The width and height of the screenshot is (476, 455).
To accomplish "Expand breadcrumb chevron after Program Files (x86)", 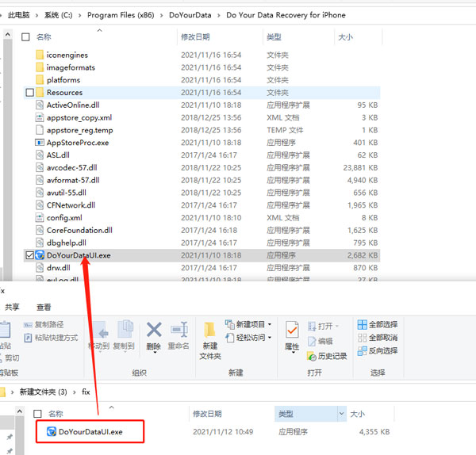I will click(x=162, y=16).
